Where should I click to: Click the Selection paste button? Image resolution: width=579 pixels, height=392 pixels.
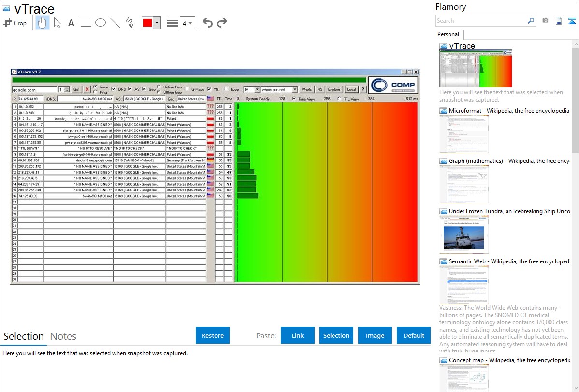(336, 335)
